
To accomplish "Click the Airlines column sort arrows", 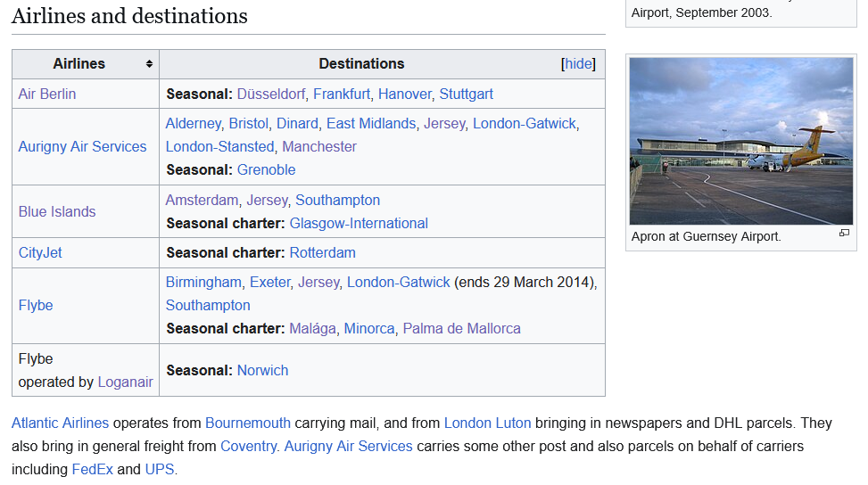I will [x=149, y=64].
